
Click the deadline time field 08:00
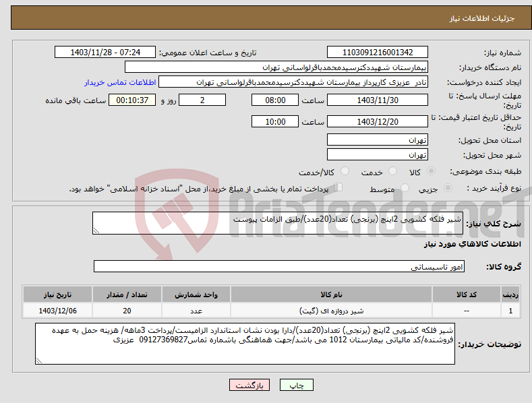275,100
